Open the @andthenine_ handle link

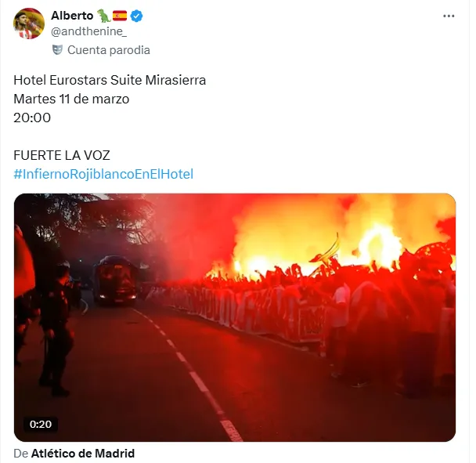(x=88, y=31)
